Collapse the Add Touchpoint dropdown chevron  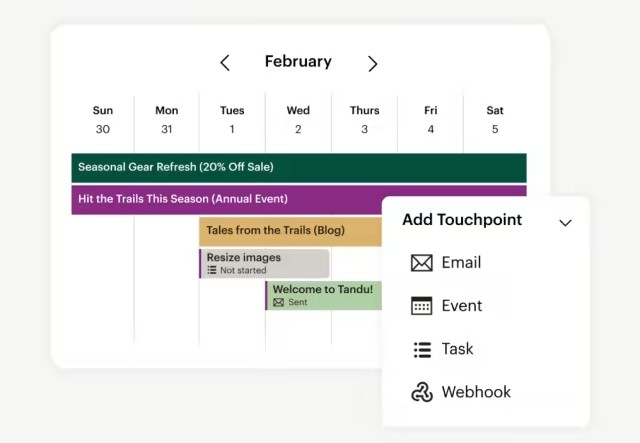[565, 222]
